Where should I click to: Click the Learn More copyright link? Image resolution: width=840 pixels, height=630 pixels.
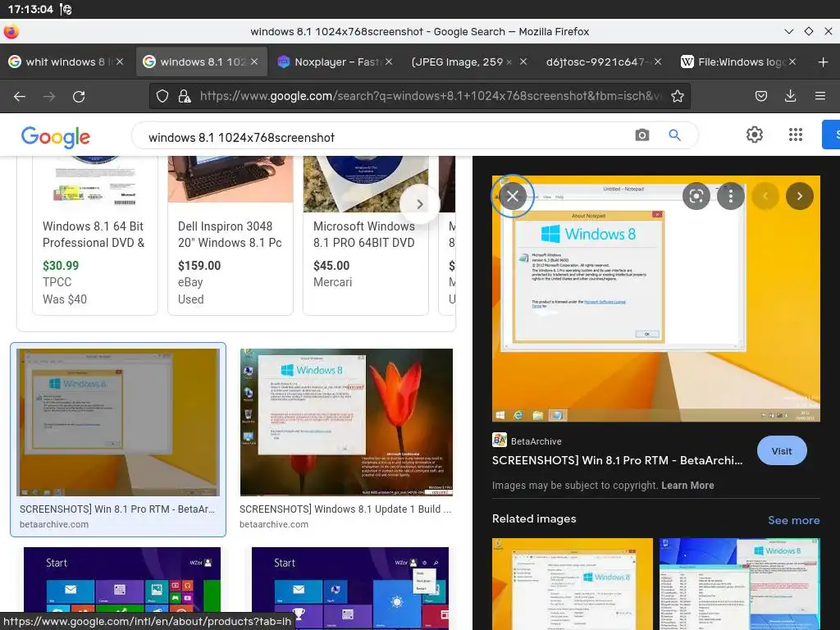(x=687, y=486)
